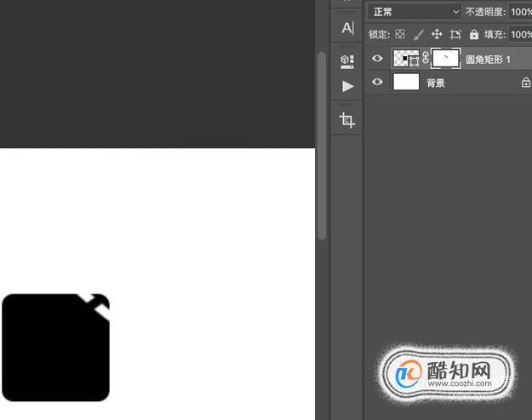Toggle prevent artboard auto-nesting lock
532x420 pixels.
pyautogui.click(x=455, y=34)
